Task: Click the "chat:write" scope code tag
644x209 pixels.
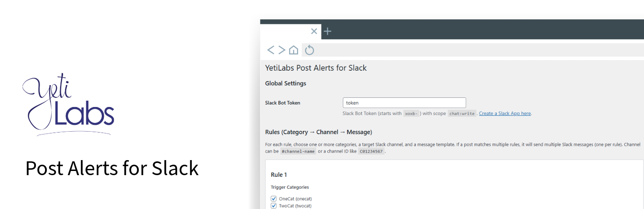Action: [462, 113]
